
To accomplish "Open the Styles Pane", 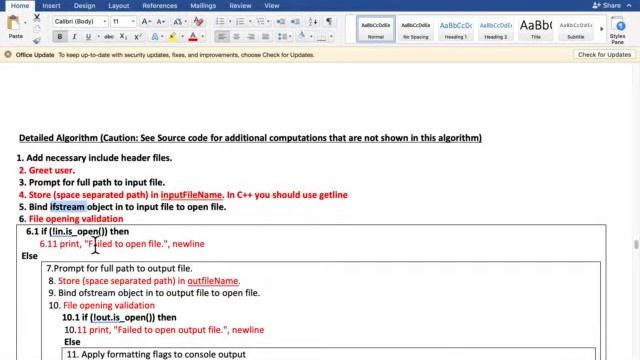I will pos(617,31).
